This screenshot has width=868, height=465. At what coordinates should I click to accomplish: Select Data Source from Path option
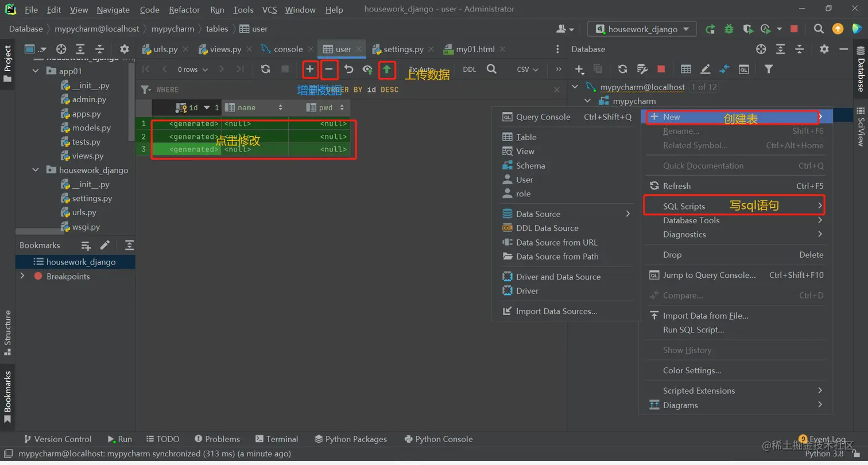coord(565,257)
